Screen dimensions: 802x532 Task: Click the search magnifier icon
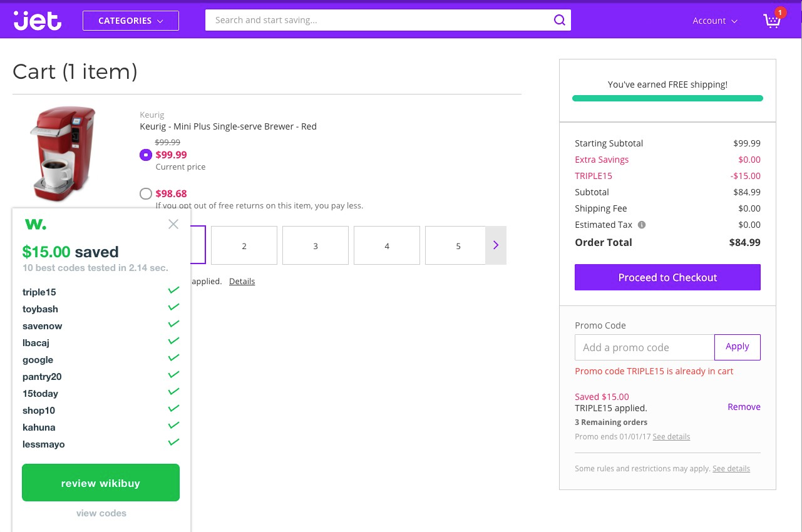(559, 20)
